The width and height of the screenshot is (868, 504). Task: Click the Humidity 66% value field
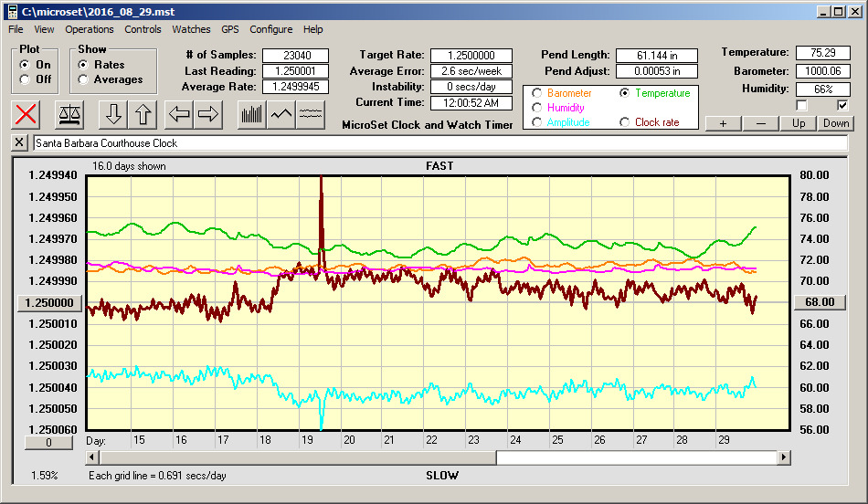(822, 89)
